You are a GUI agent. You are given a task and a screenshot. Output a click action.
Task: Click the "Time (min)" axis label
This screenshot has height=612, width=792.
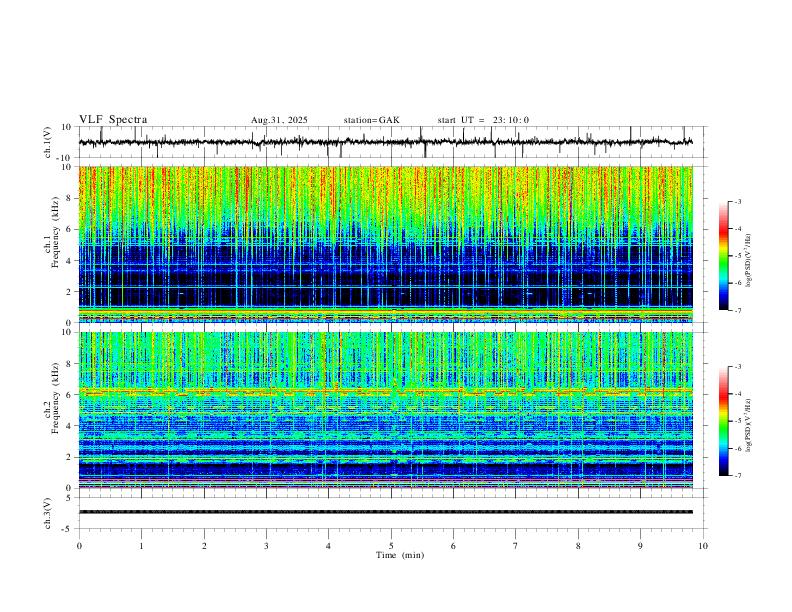400,555
